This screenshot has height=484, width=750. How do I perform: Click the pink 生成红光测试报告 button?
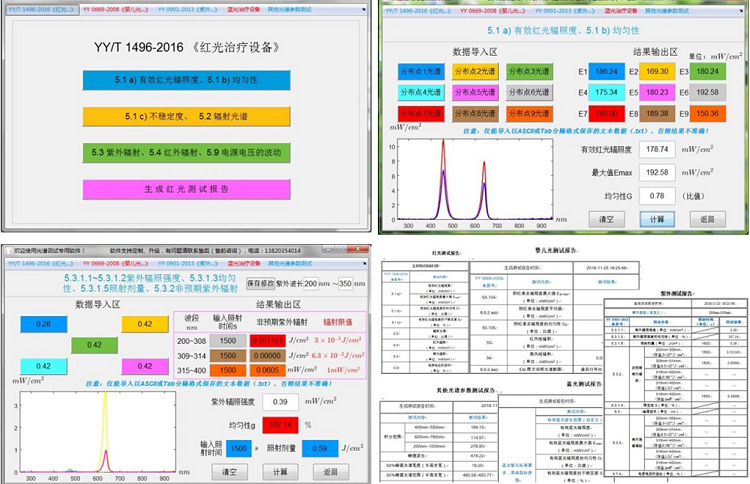tap(187, 188)
